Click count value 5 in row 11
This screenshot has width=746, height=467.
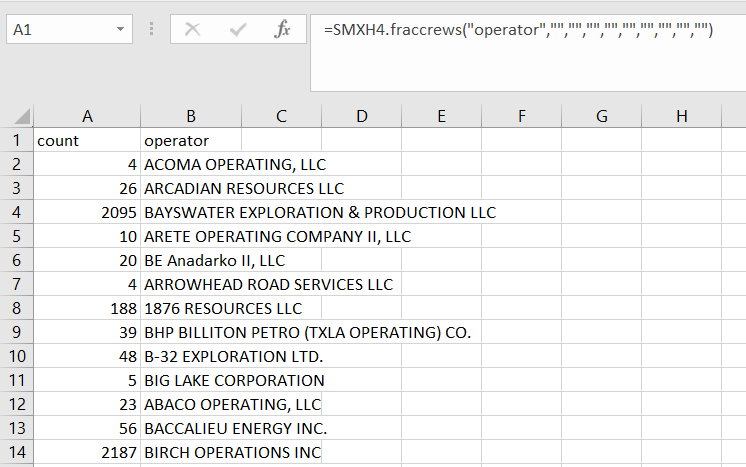click(132, 380)
